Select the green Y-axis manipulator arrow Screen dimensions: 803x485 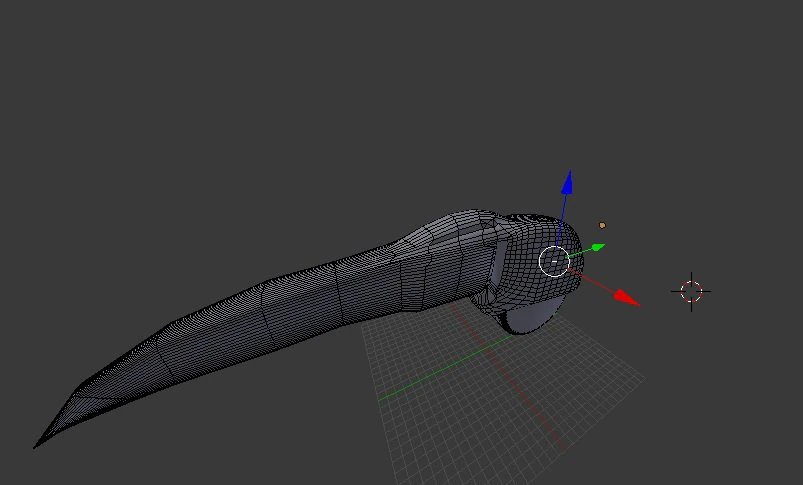pyautogui.click(x=598, y=248)
